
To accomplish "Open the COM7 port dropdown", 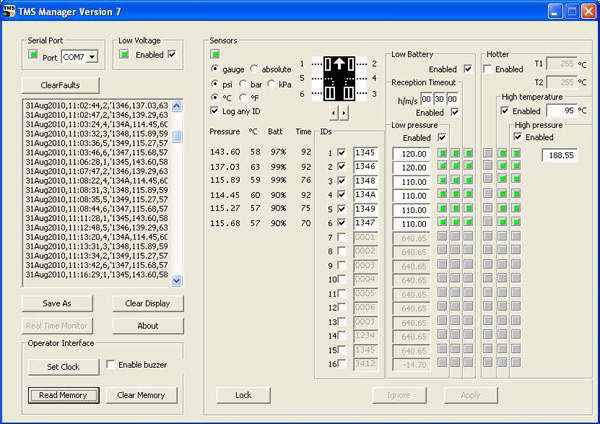I will click(92, 57).
